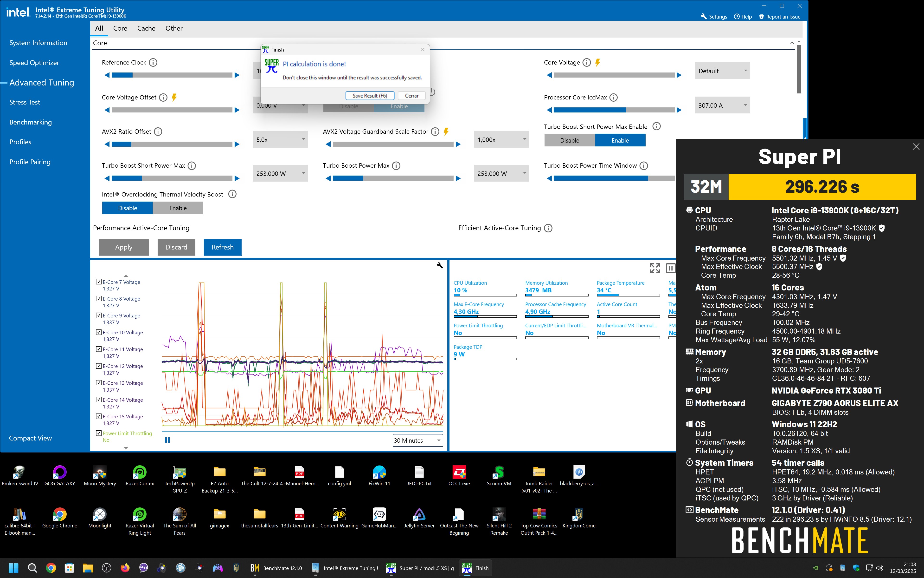Open Benchmarking in sidebar
The image size is (924, 578).
pyautogui.click(x=31, y=122)
